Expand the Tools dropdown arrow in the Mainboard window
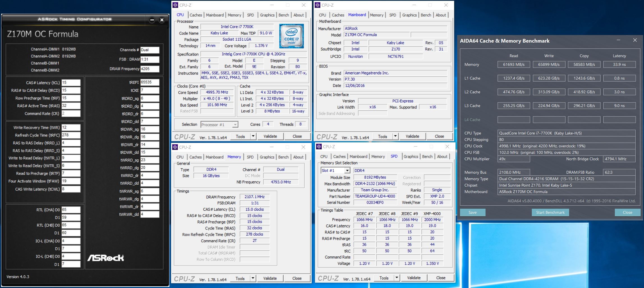 pyautogui.click(x=395, y=136)
